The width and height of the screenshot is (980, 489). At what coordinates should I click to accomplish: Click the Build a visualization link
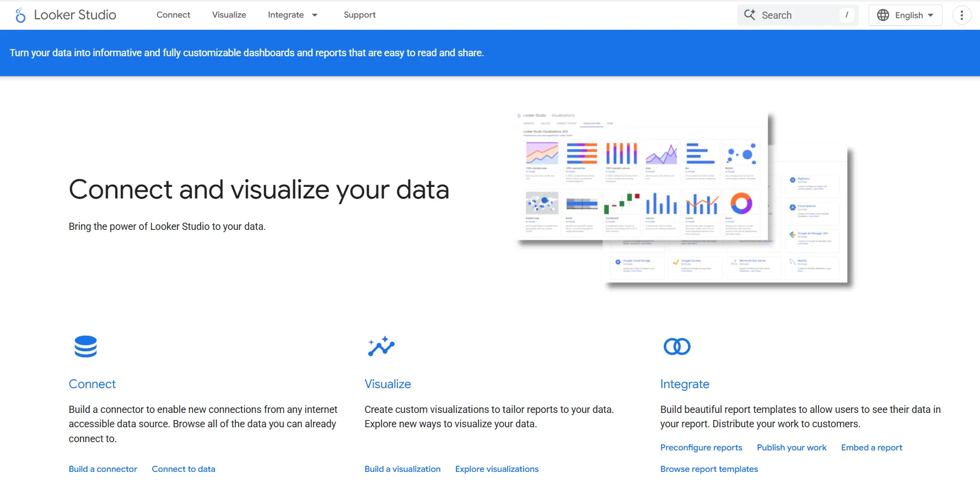[402, 469]
